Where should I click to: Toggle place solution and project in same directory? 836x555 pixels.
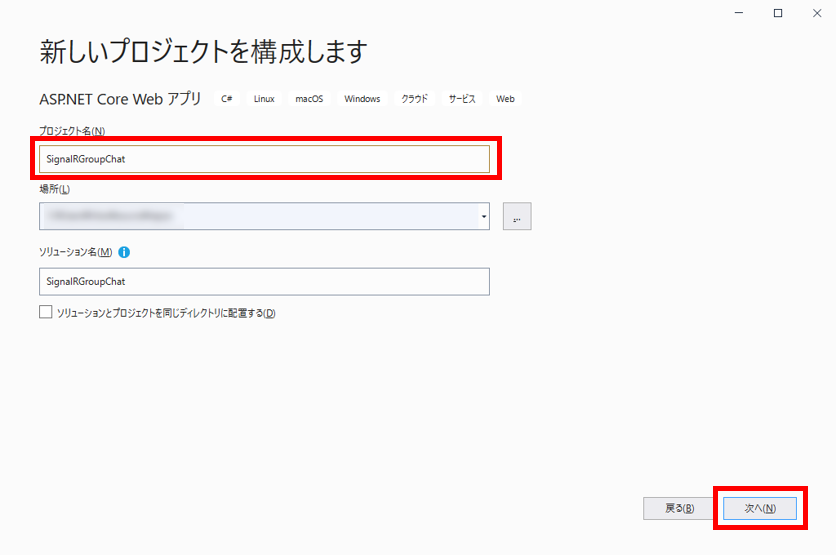coord(45,312)
